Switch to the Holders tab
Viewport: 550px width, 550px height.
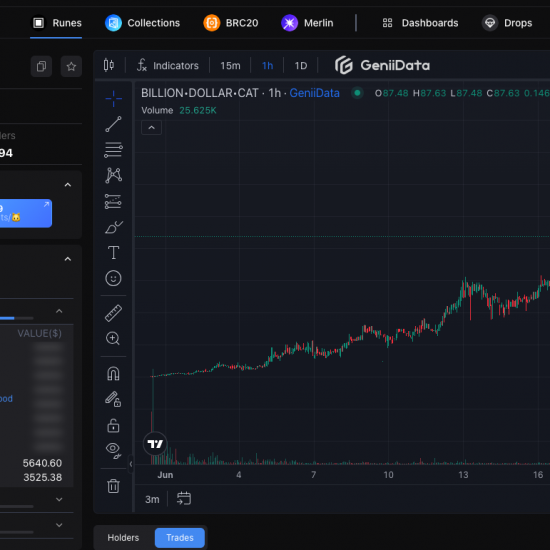(123, 538)
